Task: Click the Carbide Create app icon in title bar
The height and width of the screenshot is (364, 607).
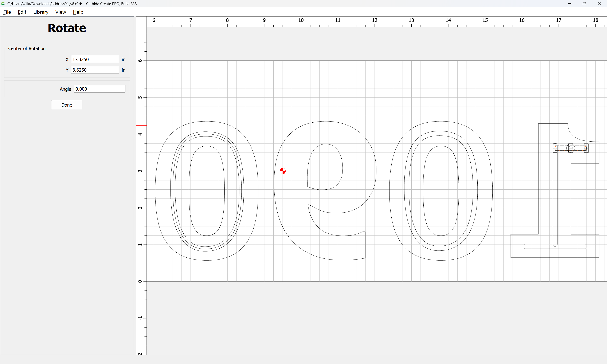Action: [3, 4]
